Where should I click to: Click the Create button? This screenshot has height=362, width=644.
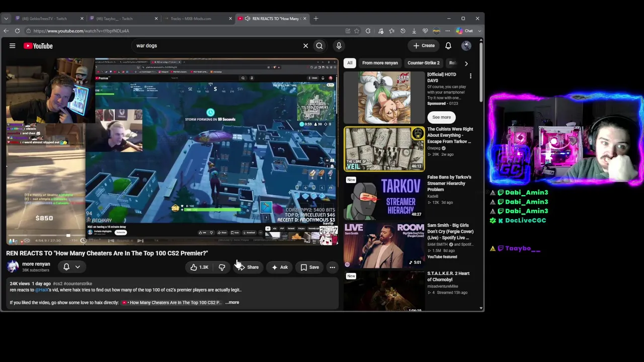click(424, 46)
